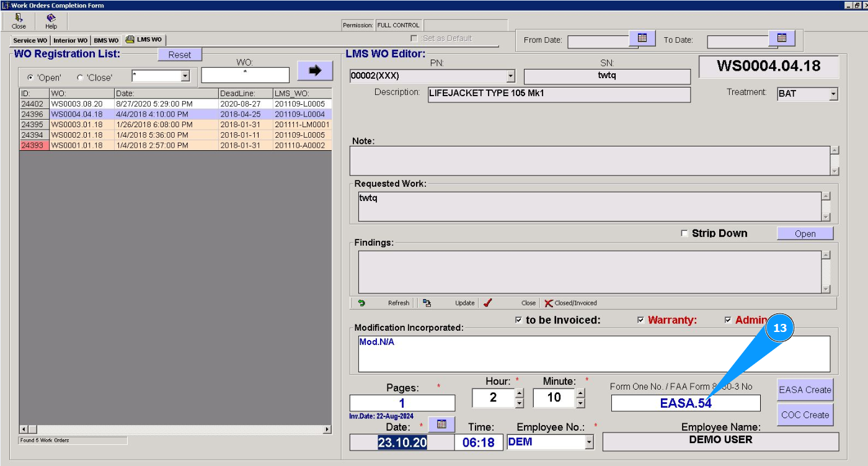The image size is (868, 466).
Task: Toggle the to be Invoiced checkbox
Action: pos(518,320)
